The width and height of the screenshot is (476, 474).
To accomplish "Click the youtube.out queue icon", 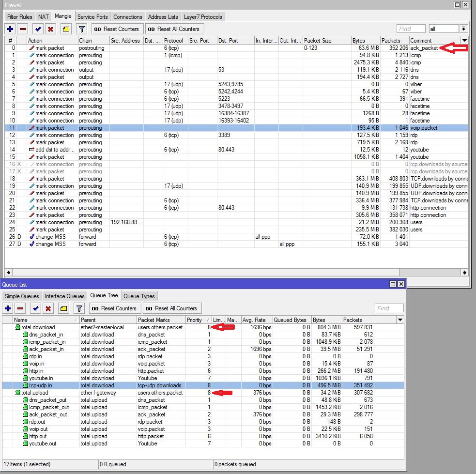I will [x=26, y=443].
